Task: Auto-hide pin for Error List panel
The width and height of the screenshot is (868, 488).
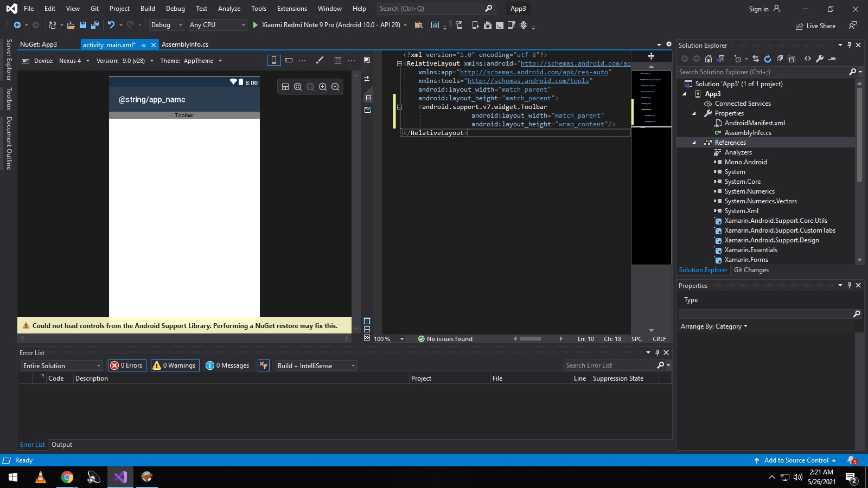Action: tap(657, 352)
